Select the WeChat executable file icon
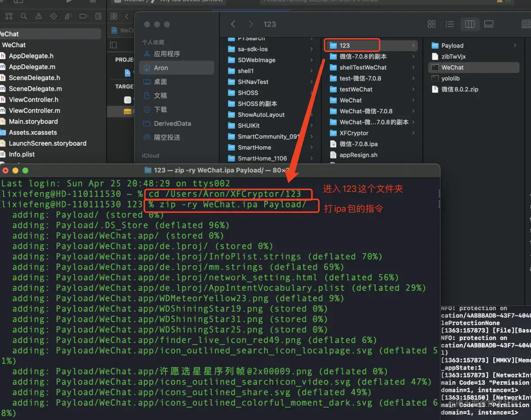 click(435, 67)
